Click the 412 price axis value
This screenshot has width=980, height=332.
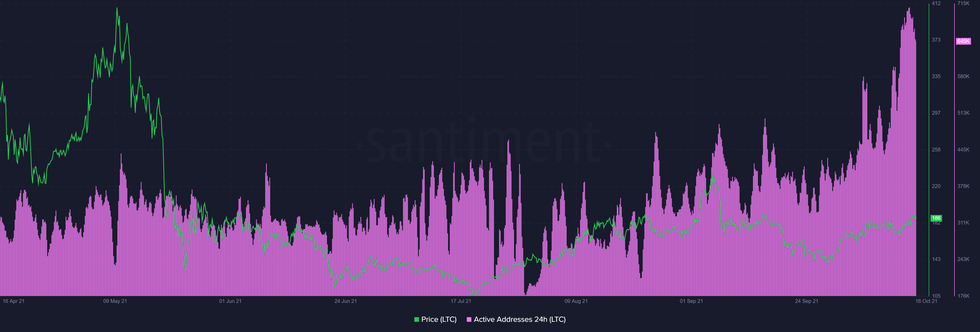pos(936,3)
